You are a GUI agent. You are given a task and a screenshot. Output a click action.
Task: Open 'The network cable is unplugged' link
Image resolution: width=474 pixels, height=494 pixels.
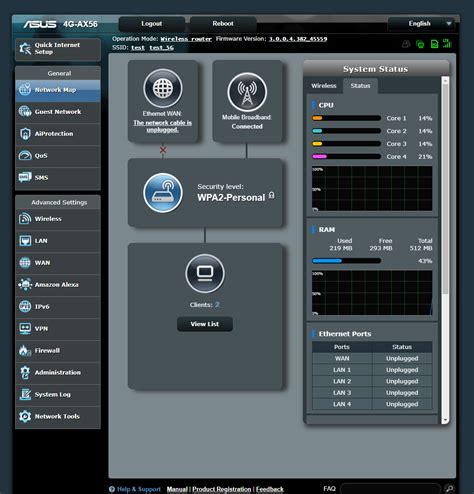[163, 126]
